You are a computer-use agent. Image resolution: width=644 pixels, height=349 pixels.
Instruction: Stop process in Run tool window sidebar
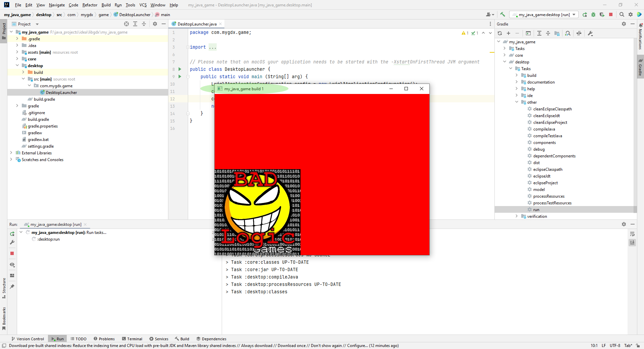click(12, 253)
